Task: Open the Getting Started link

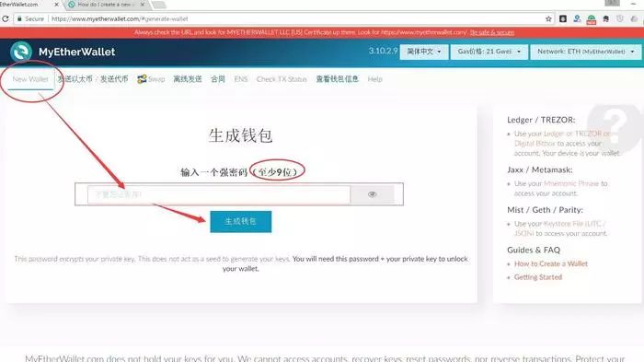Action: click(x=538, y=277)
